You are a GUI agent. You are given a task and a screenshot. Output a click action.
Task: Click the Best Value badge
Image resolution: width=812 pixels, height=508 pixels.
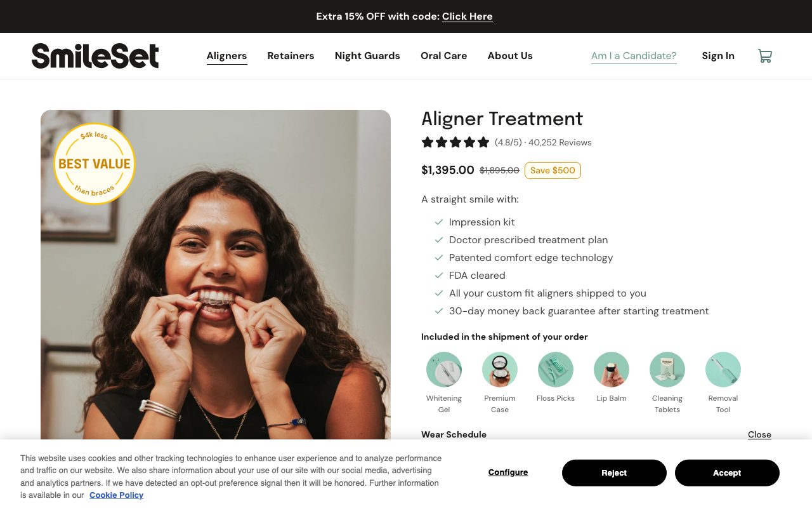point(95,164)
